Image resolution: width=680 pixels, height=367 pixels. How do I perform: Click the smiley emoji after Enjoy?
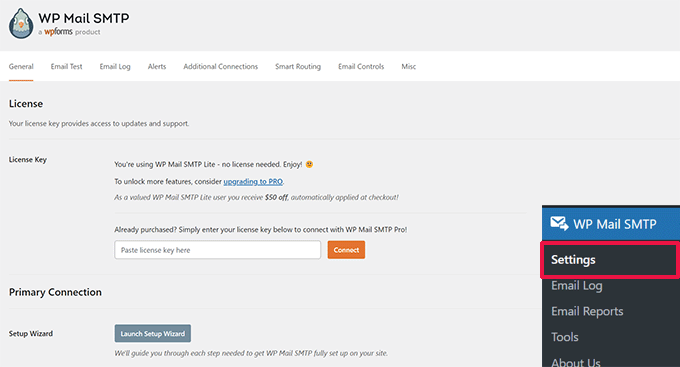click(x=309, y=164)
